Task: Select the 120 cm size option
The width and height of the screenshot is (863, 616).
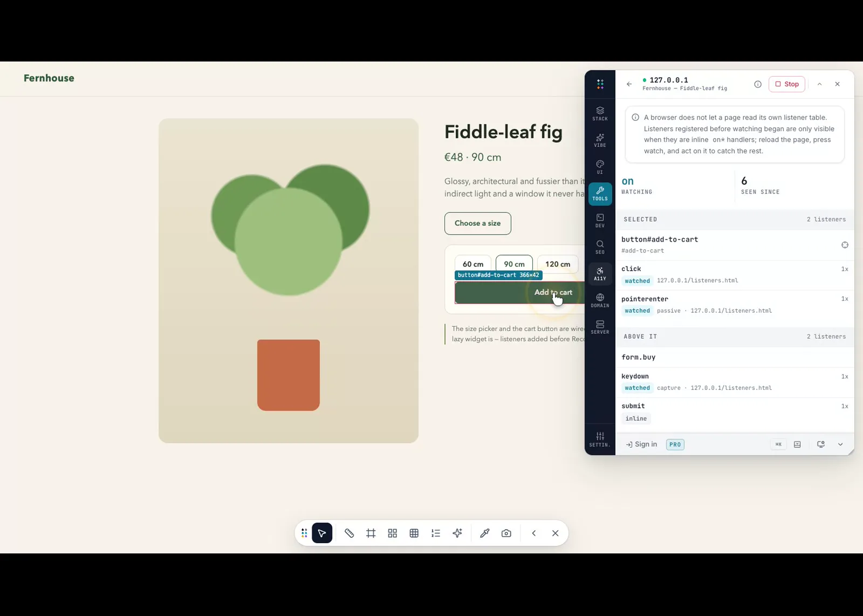Action: (558, 263)
